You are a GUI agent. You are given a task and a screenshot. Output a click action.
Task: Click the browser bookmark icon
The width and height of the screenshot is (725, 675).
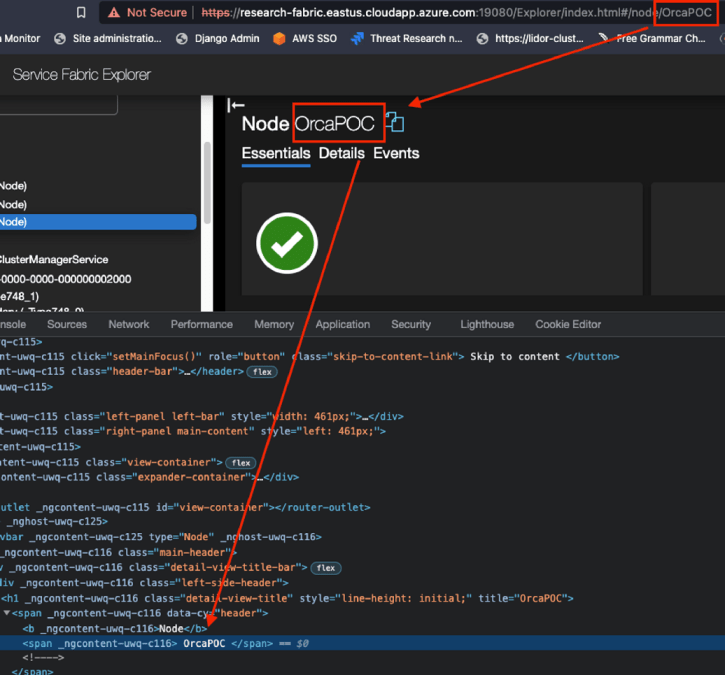tap(81, 12)
